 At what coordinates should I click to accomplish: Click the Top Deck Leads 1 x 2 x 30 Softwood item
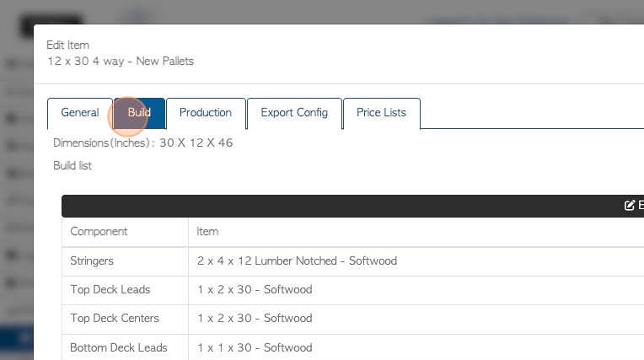tap(255, 290)
